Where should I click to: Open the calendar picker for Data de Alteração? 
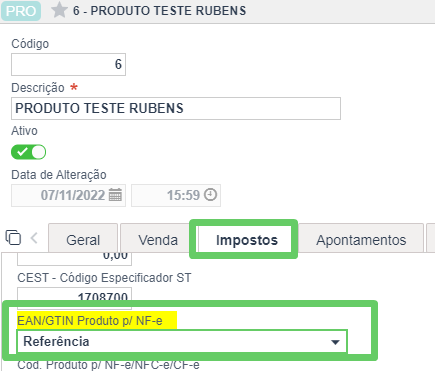(115, 195)
